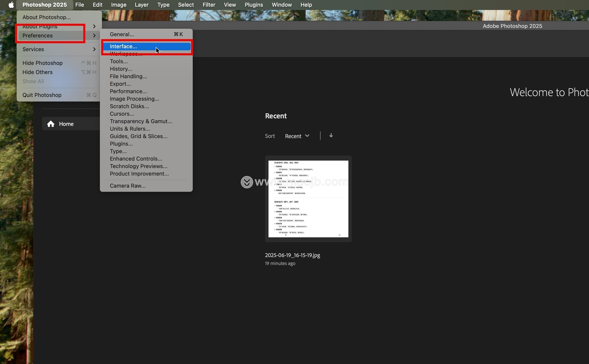Screen dimensions: 589x364
Task: Open Export... preferences
Action: [146, 84]
